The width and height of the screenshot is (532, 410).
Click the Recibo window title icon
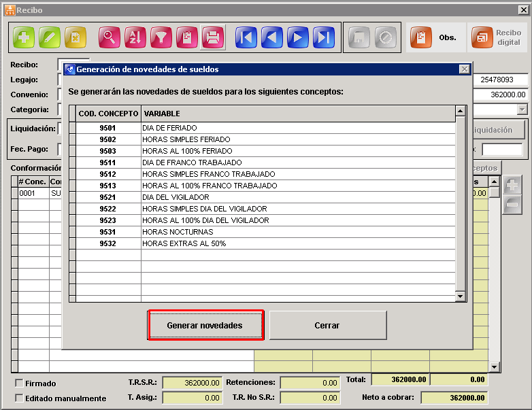tap(10, 10)
